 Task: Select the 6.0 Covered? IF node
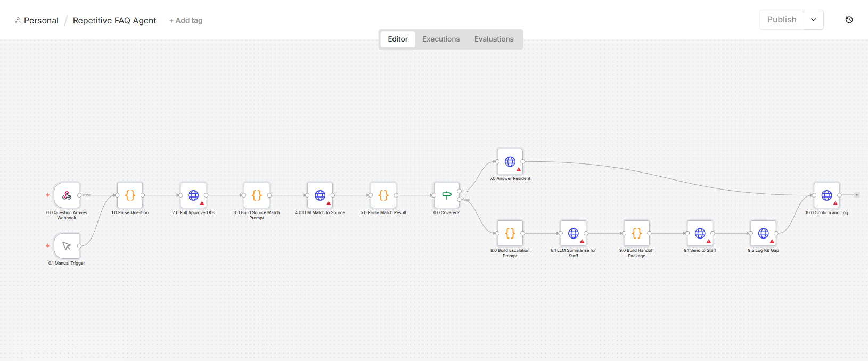pyautogui.click(x=447, y=195)
